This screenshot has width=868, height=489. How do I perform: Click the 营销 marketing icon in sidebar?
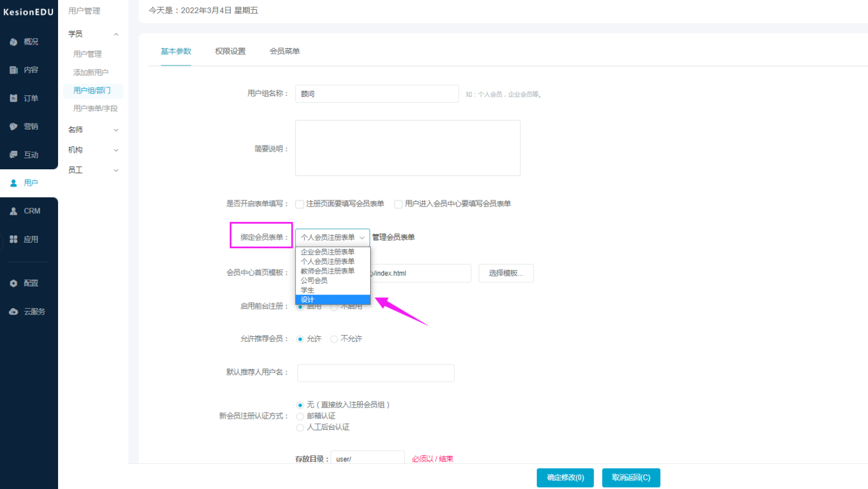13,127
